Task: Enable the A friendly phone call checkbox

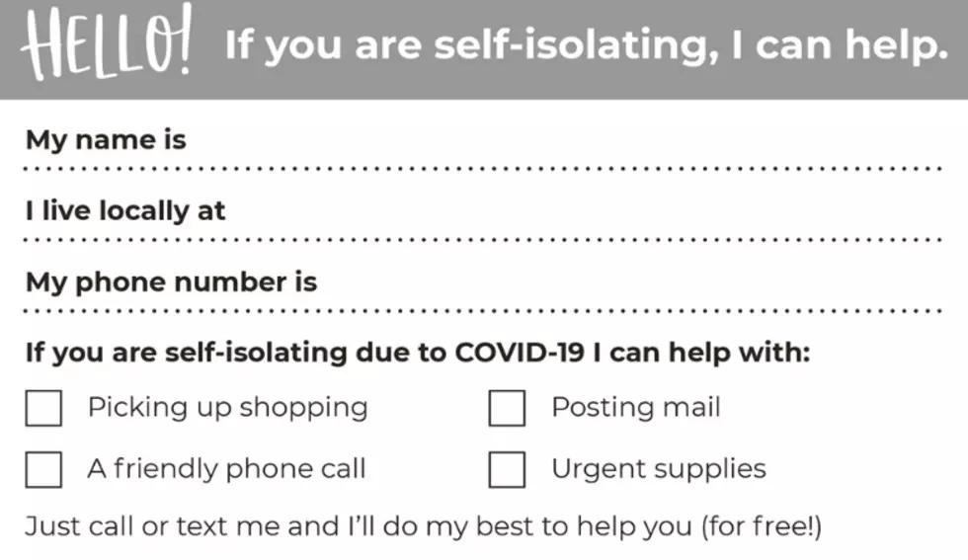Action: (x=43, y=470)
